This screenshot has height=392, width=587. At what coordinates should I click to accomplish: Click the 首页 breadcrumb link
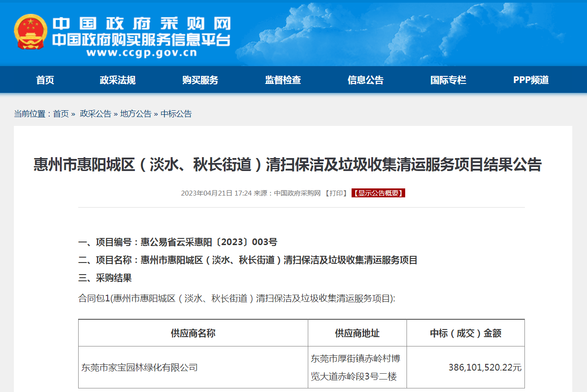[61, 114]
